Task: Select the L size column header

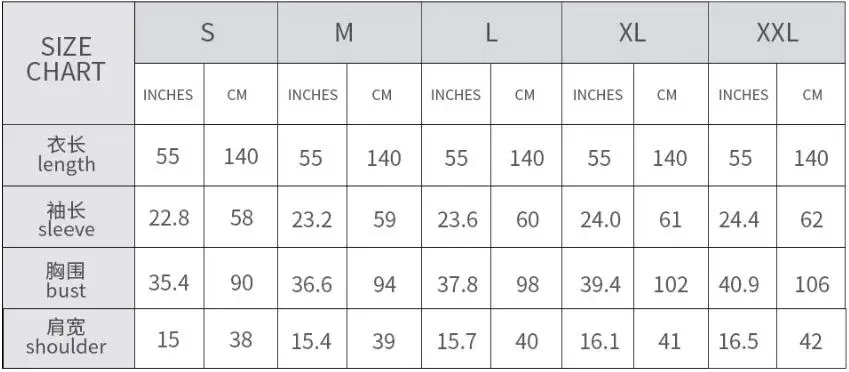Action: [x=492, y=33]
